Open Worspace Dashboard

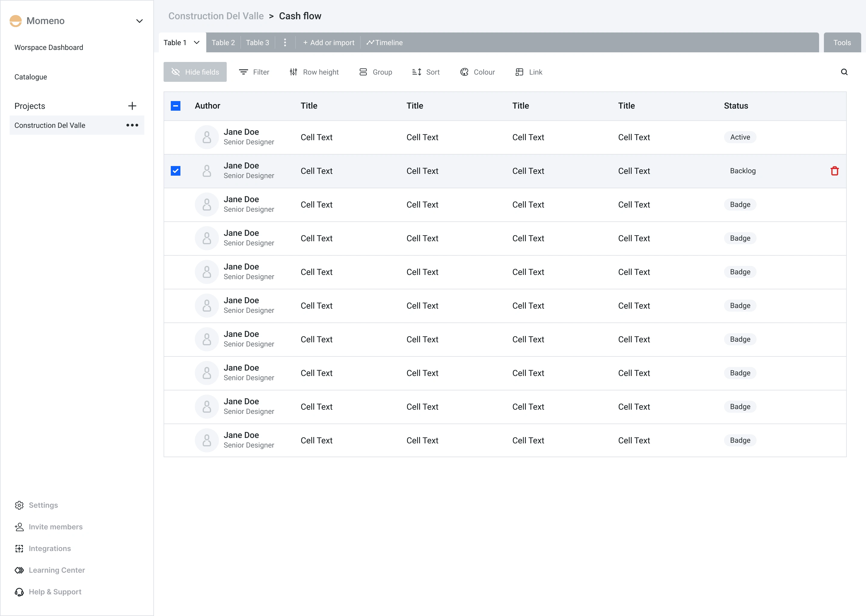pyautogui.click(x=48, y=48)
